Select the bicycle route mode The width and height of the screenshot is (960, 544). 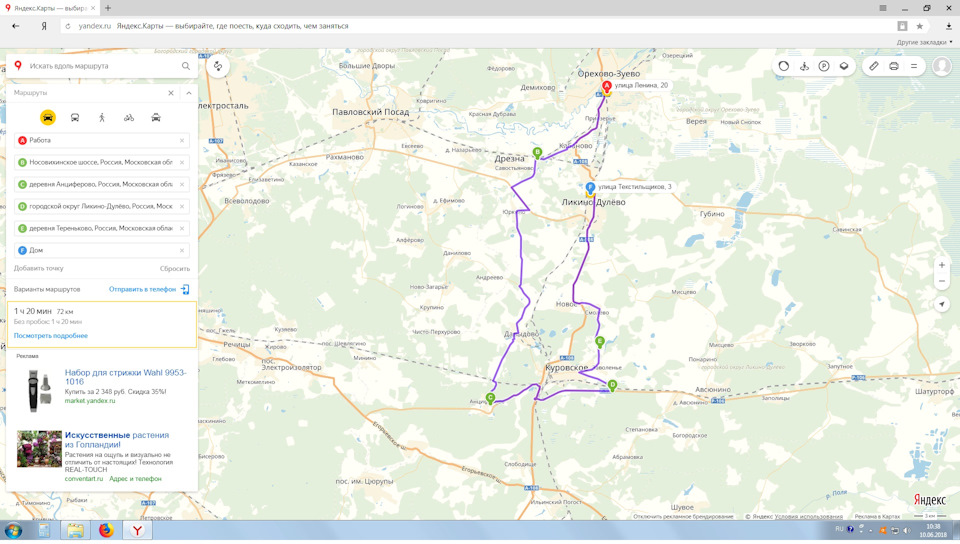click(129, 117)
